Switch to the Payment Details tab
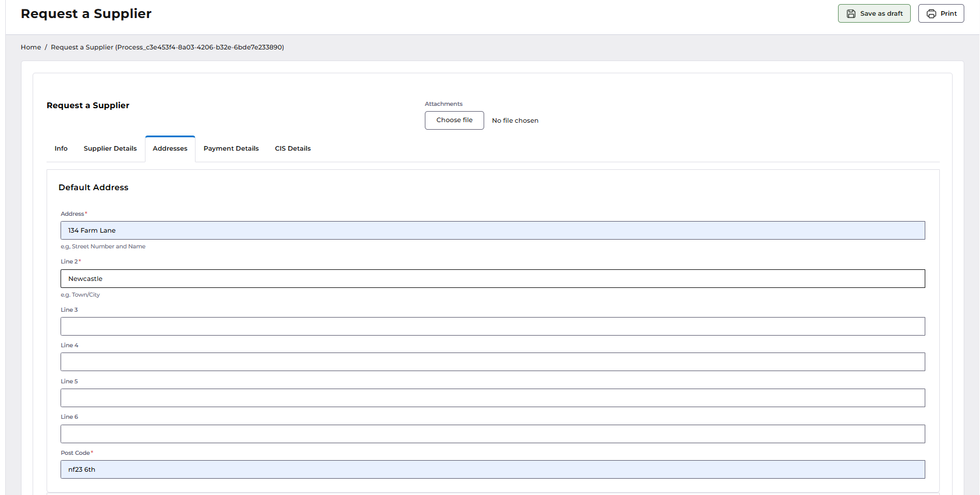 231,148
